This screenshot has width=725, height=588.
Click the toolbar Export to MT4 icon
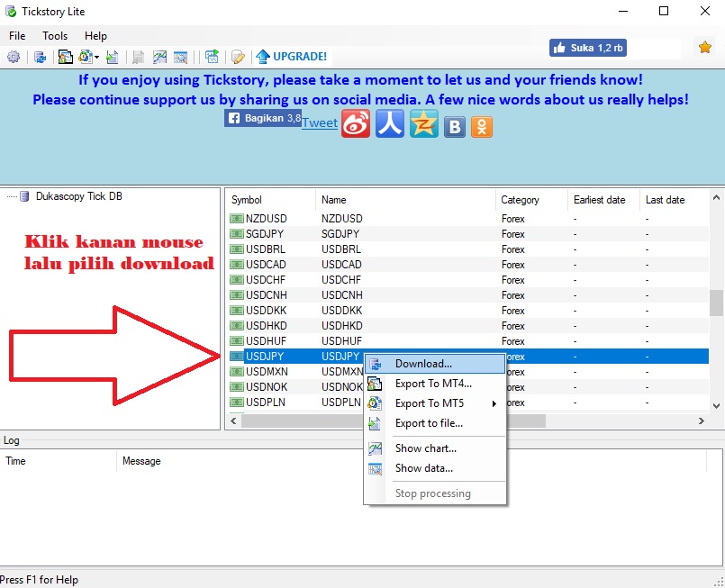65,57
